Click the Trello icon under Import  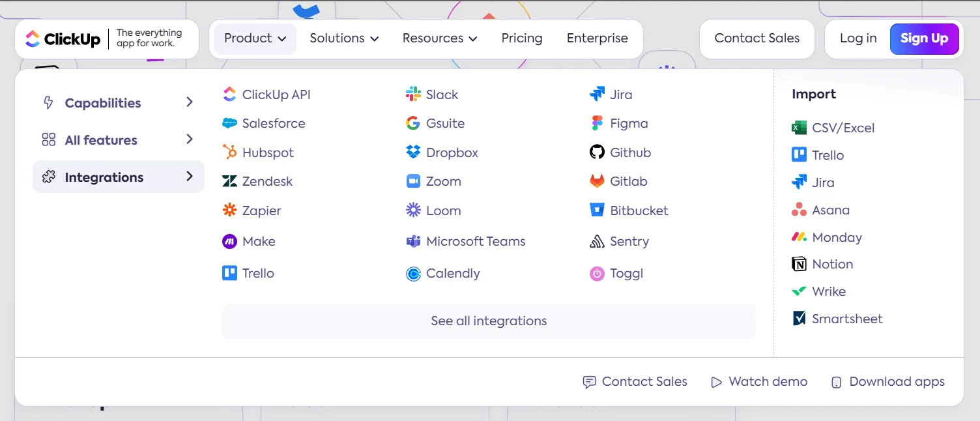pyautogui.click(x=799, y=155)
